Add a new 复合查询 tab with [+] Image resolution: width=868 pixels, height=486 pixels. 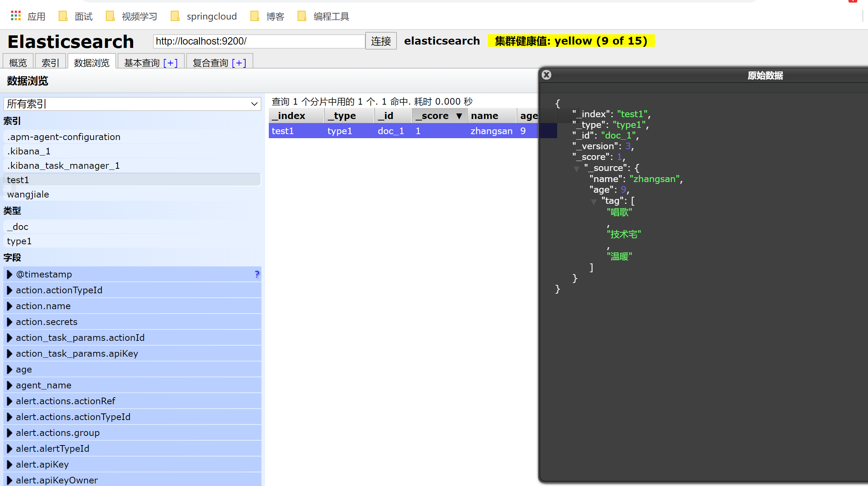tap(239, 63)
